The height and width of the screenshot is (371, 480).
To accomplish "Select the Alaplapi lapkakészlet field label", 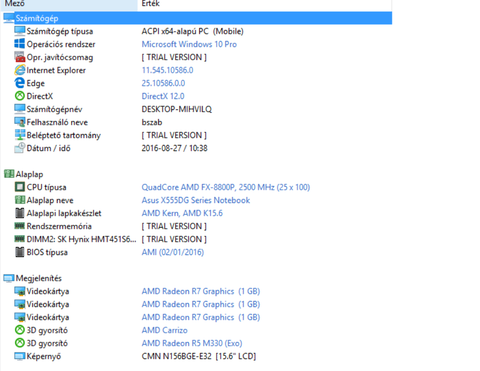I will [x=64, y=213].
